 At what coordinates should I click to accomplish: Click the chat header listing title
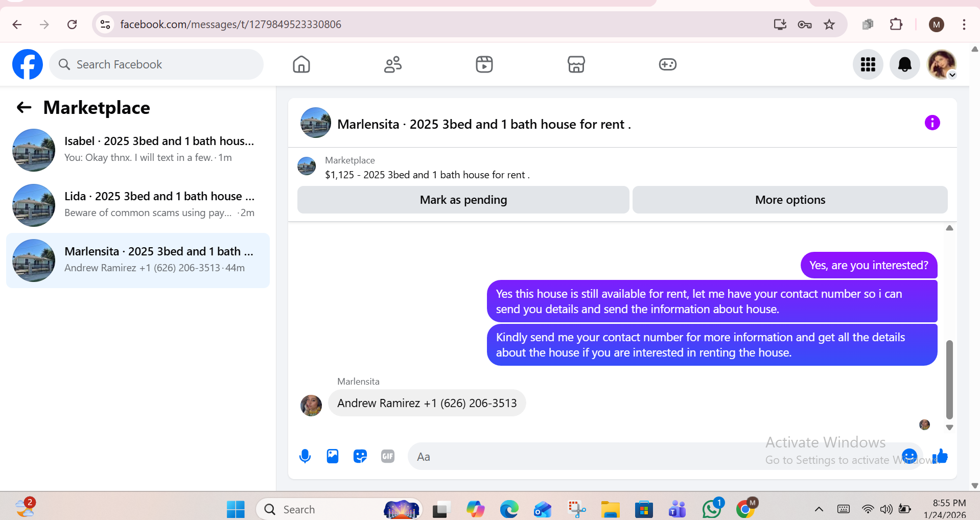click(x=484, y=124)
